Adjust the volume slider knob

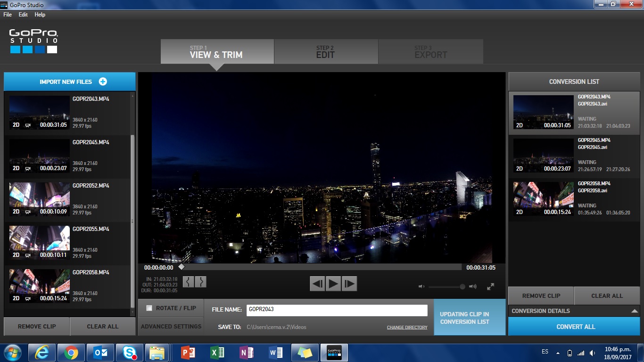[462, 287]
